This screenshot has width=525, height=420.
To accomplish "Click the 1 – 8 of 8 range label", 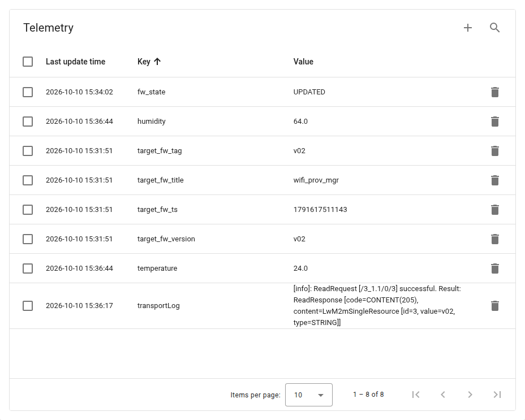I will [368, 395].
